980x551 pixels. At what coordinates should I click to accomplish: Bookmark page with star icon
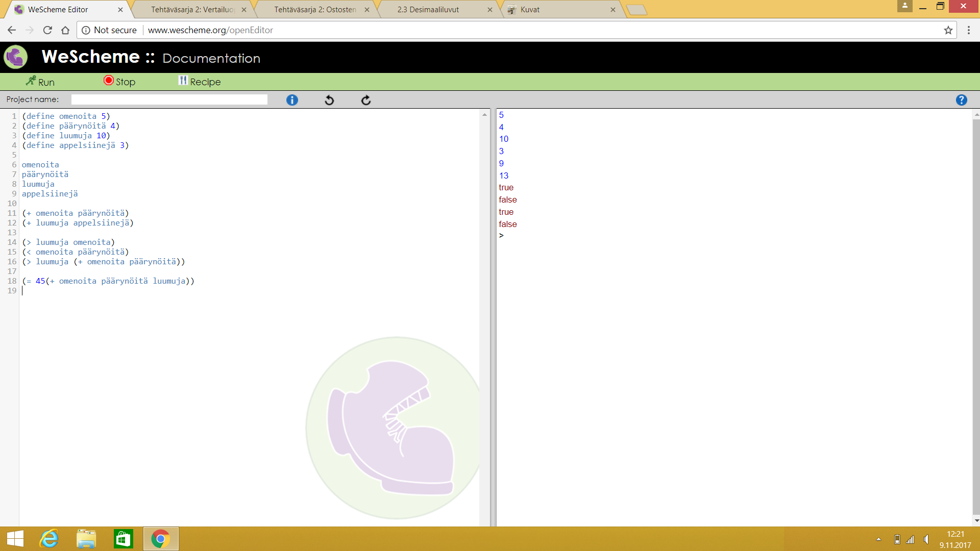tap(948, 30)
